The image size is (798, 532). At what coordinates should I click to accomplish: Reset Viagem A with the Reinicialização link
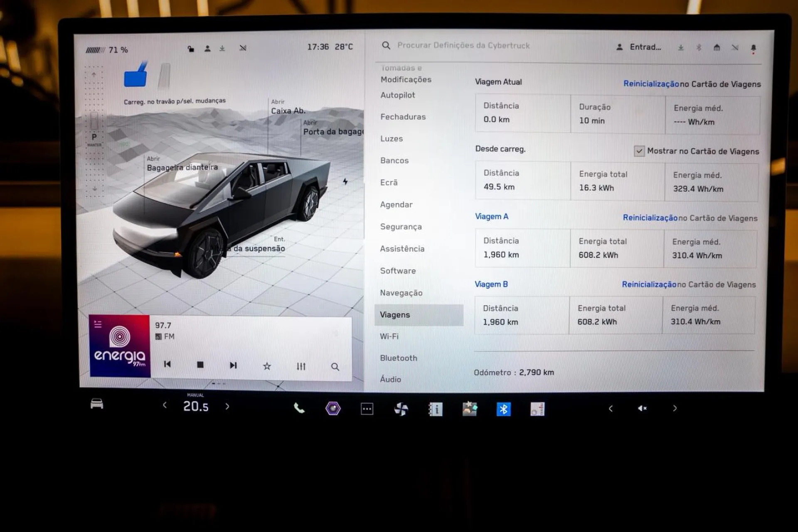(x=650, y=218)
